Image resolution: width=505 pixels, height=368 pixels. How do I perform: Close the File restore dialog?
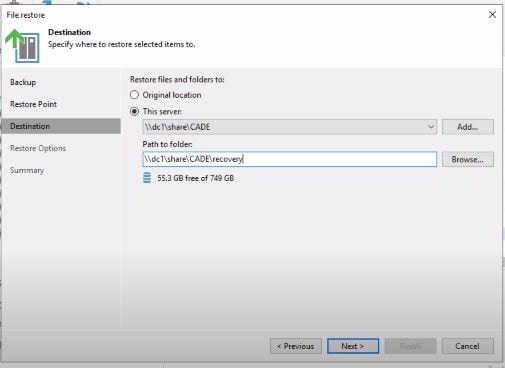(x=492, y=15)
